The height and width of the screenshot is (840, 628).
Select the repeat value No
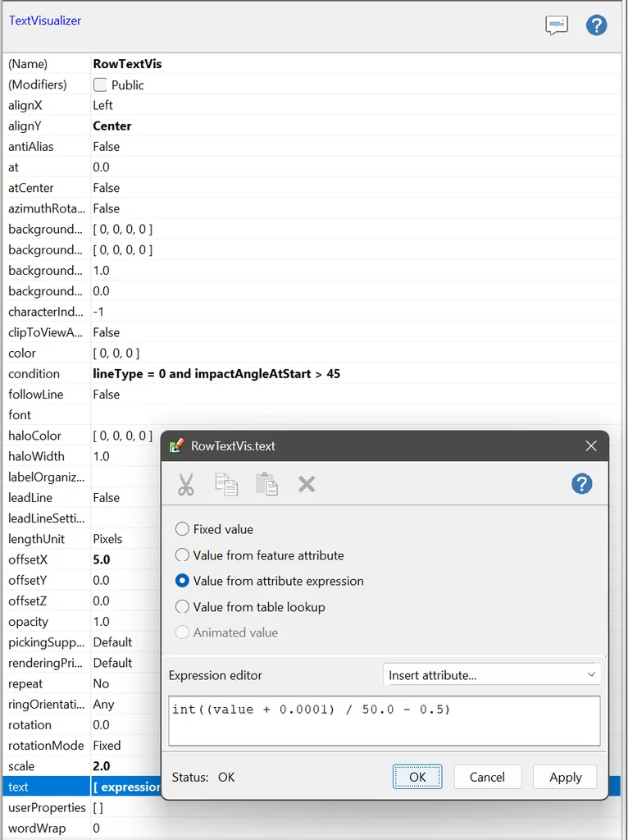(x=101, y=683)
